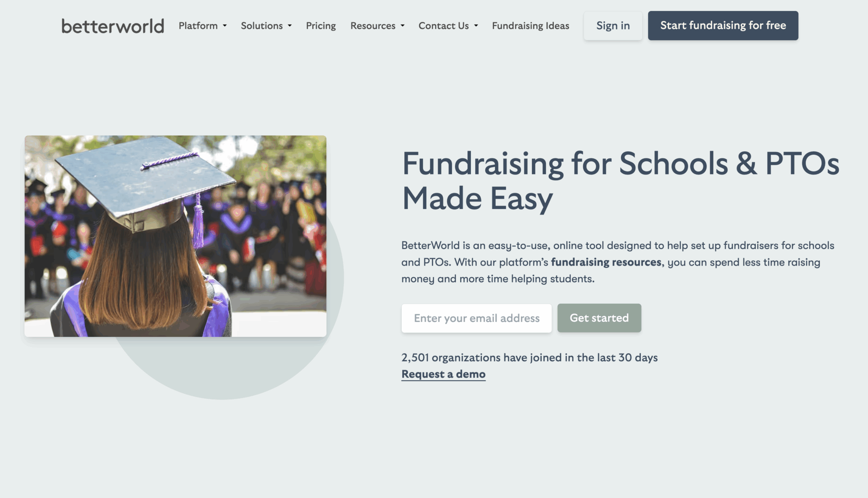Click the disclosure arrow beside Solutions

[x=289, y=26]
